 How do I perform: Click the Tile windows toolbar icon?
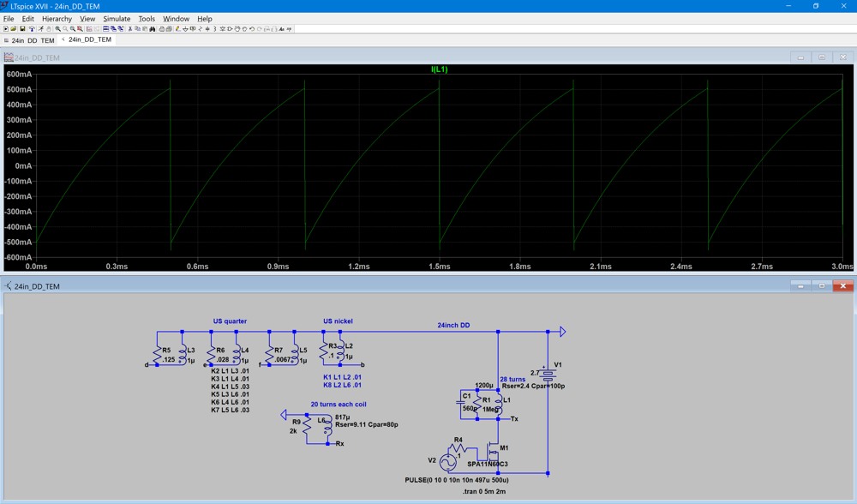point(105,29)
